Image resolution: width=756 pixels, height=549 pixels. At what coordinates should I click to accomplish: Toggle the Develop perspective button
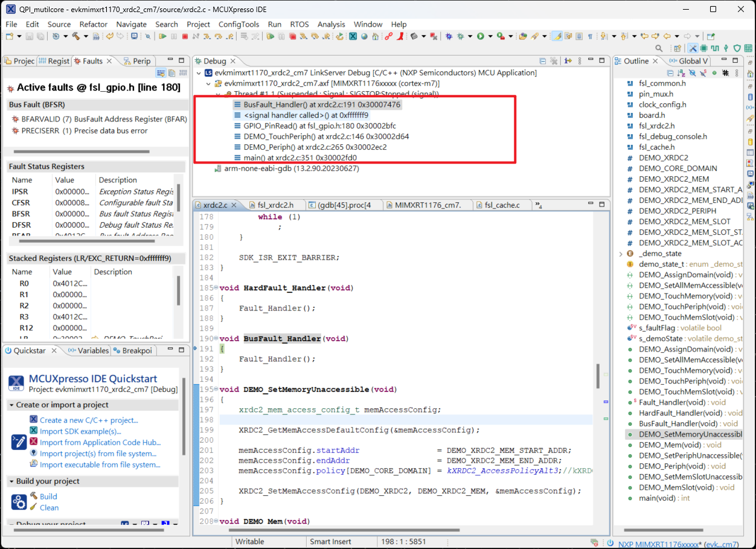tap(693, 48)
